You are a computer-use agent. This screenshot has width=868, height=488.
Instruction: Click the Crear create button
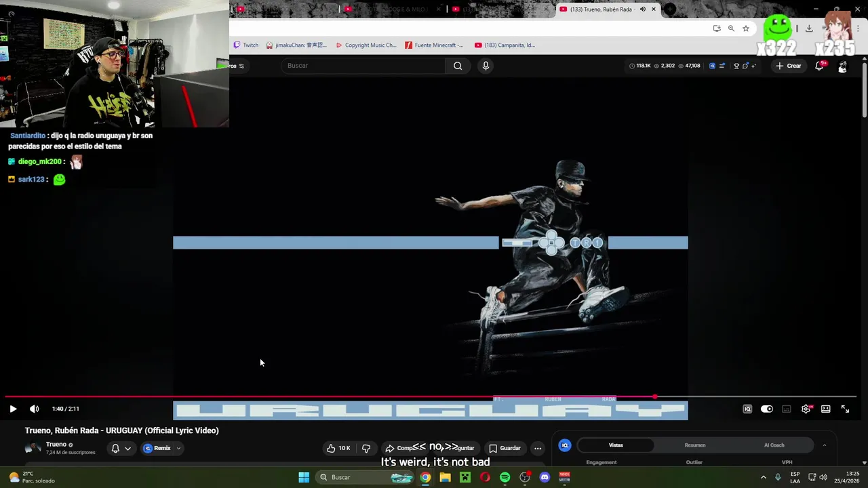pos(789,66)
